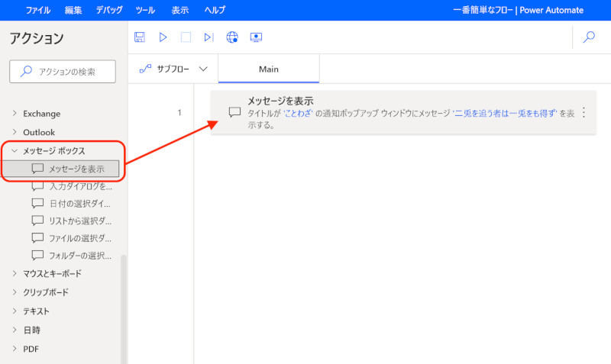Open the ツール menu

pyautogui.click(x=145, y=10)
